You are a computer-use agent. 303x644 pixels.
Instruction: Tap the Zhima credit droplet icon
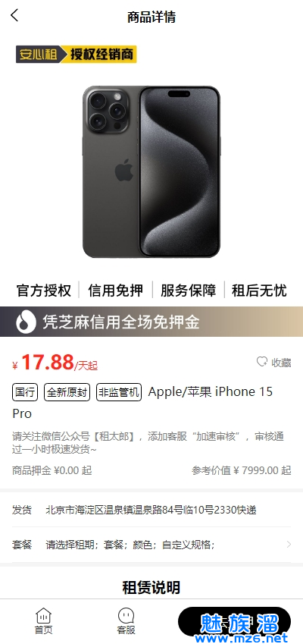26,322
